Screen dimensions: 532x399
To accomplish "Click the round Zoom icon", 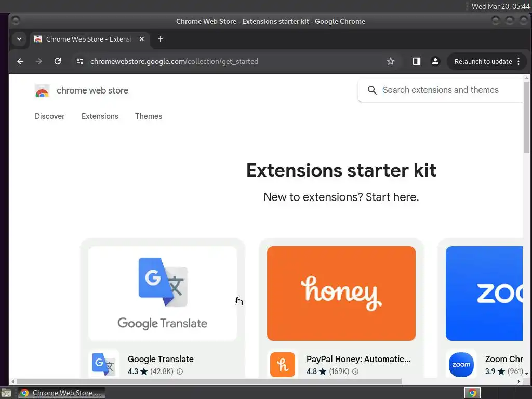I will (461, 365).
